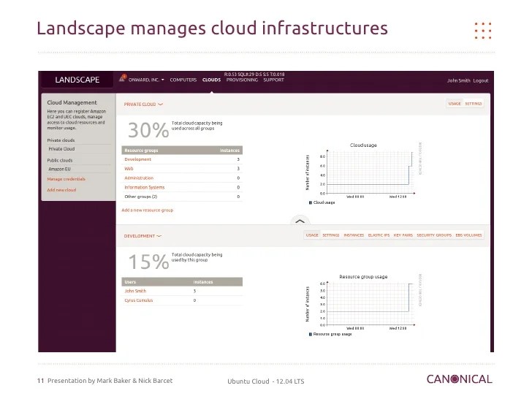The image size is (532, 399).
Task: Click the Cloud usage legend entry
Action: (x=322, y=202)
